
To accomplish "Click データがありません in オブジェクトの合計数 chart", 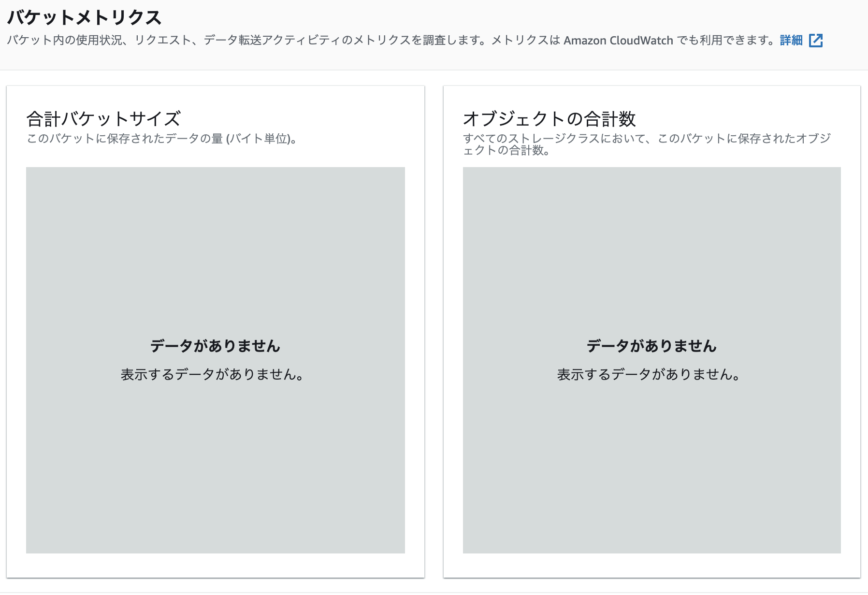I will pos(651,346).
